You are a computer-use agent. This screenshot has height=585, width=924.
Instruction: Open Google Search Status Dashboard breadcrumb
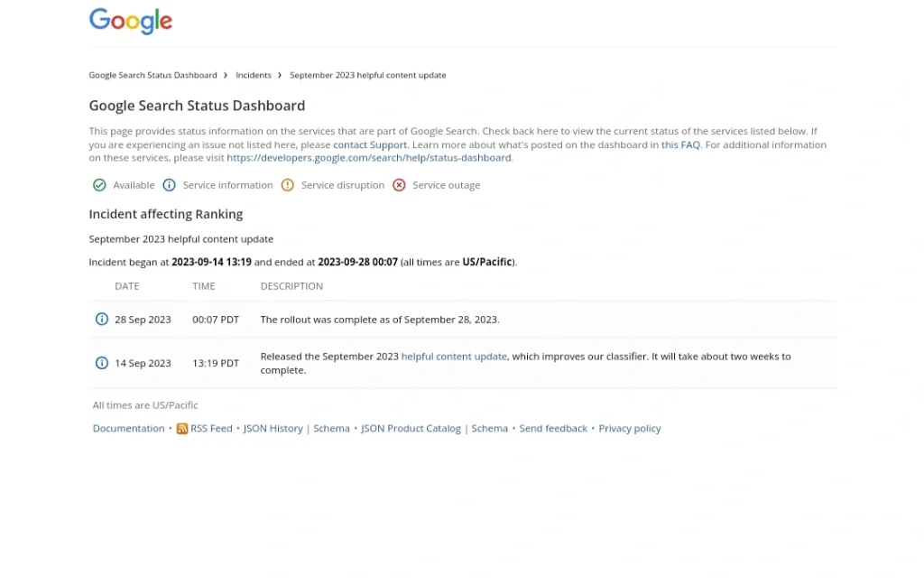[153, 75]
